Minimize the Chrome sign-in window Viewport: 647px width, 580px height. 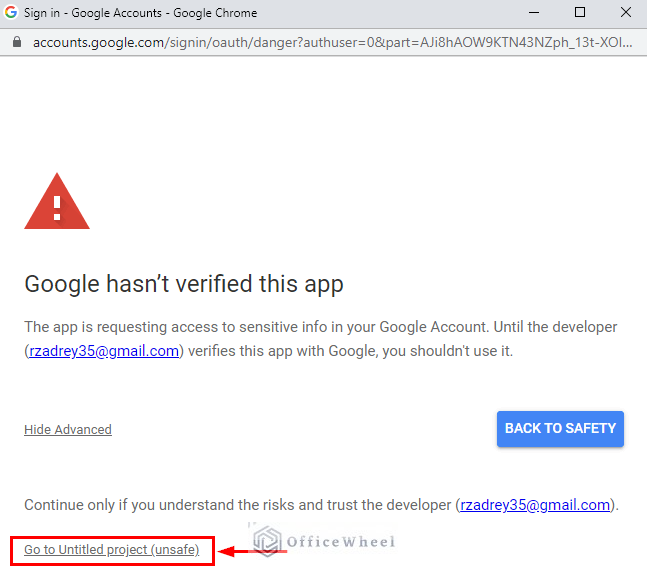(x=534, y=13)
